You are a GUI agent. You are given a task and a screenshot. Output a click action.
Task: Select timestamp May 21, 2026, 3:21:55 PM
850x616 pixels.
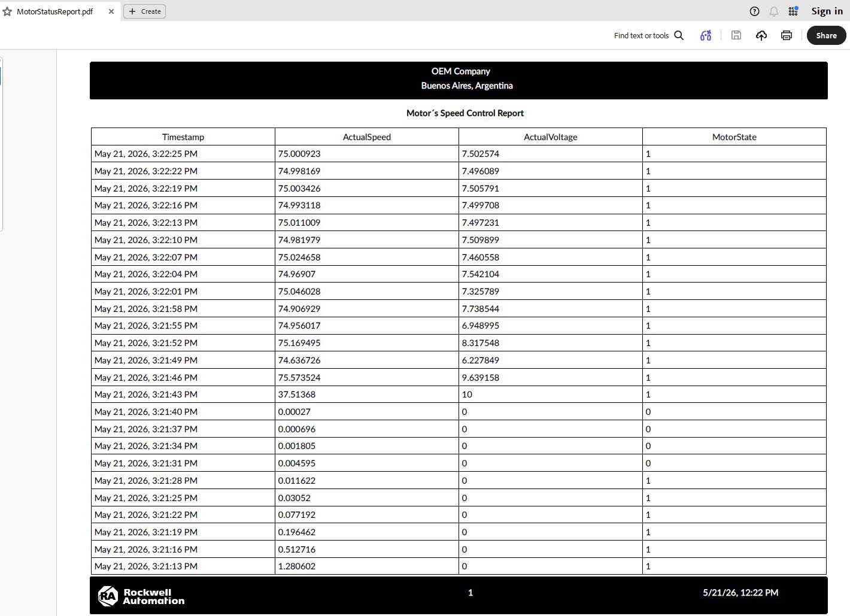pyautogui.click(x=146, y=326)
